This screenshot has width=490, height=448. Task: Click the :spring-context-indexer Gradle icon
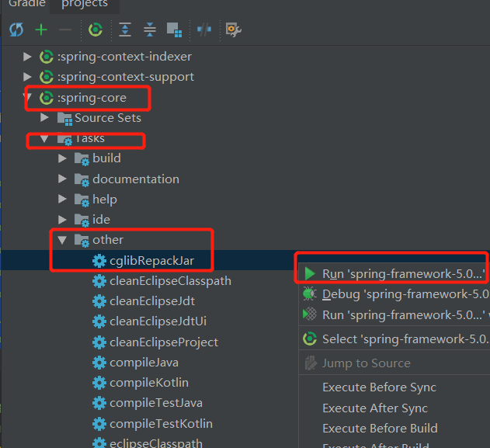pyautogui.click(x=47, y=57)
